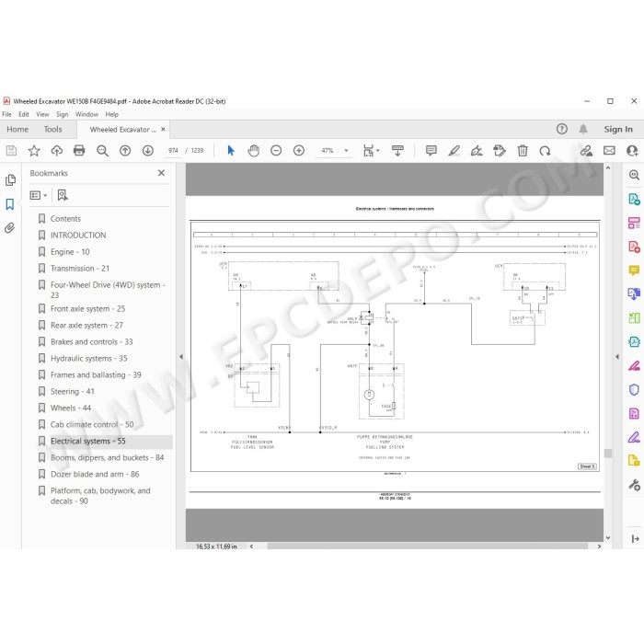Send file by email envelope icon
The height and width of the screenshot is (644, 644).
[x=609, y=151]
